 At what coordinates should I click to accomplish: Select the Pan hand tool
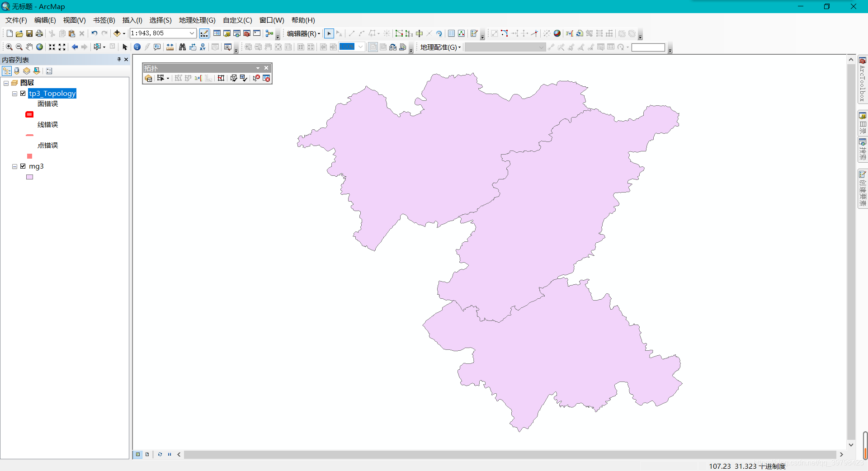click(x=29, y=47)
